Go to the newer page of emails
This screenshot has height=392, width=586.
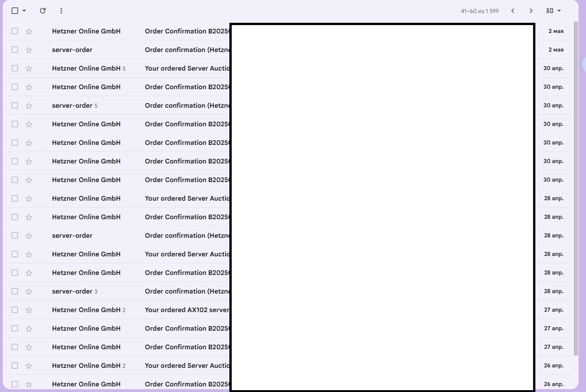[x=513, y=11]
